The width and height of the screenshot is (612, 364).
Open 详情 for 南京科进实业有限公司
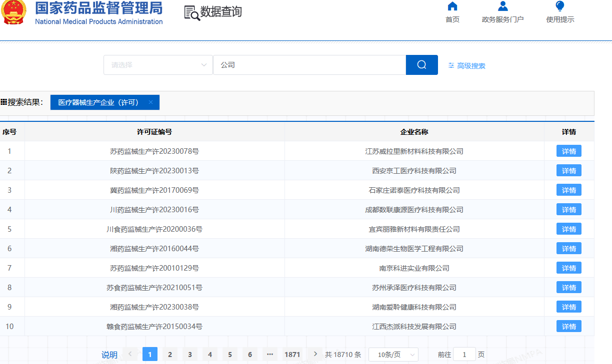pos(568,268)
